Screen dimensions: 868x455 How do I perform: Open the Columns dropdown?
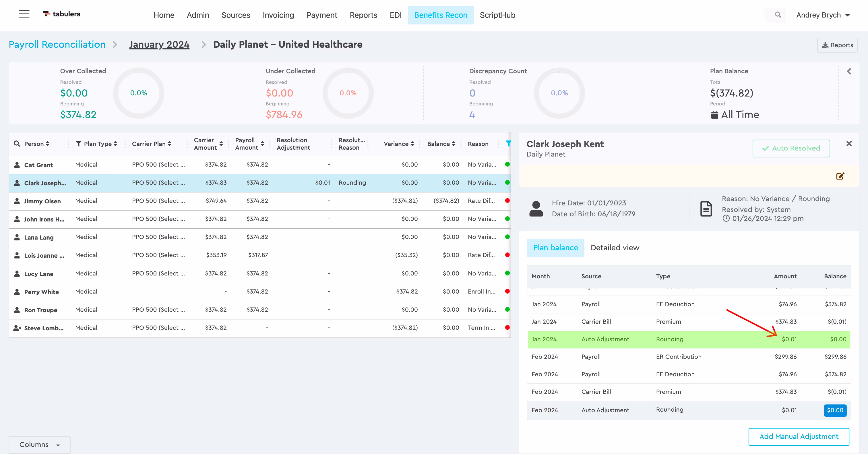coord(39,445)
